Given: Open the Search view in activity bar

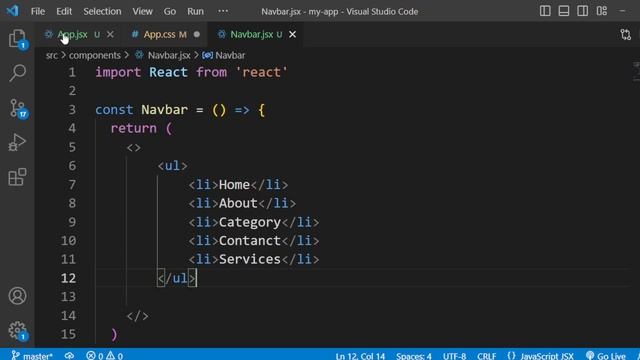Looking at the screenshot, I should click(17, 73).
